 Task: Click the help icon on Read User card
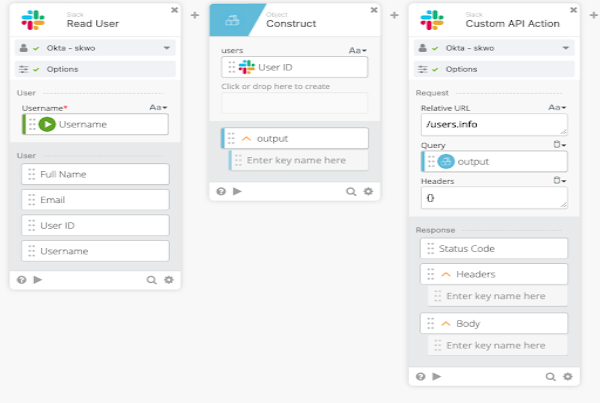pos(23,280)
